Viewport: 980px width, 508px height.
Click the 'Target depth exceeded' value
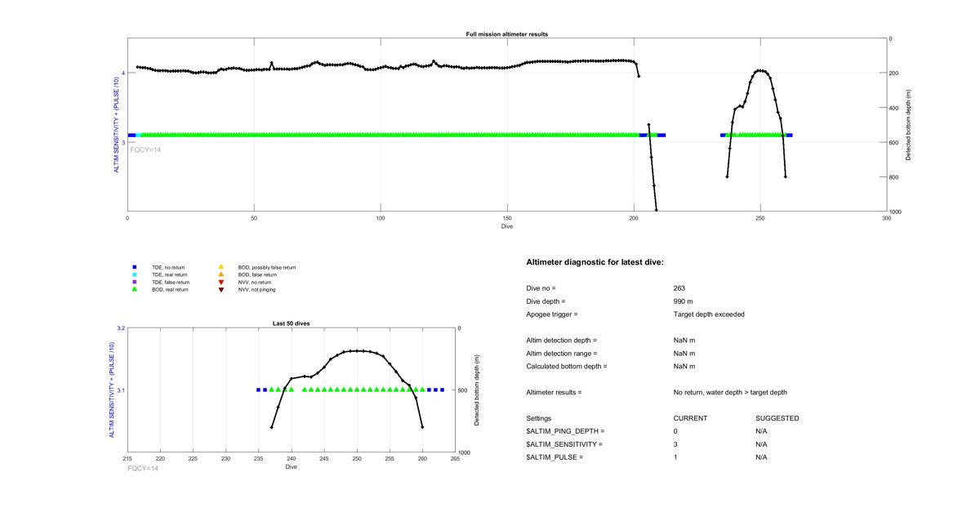pos(709,314)
